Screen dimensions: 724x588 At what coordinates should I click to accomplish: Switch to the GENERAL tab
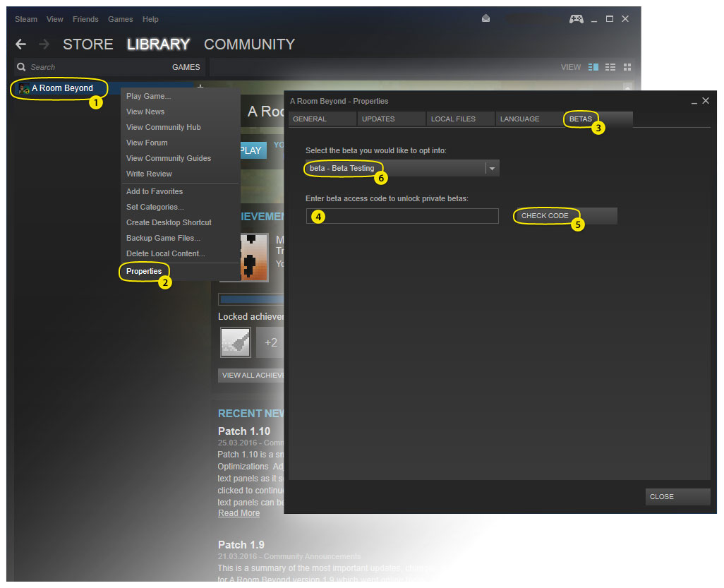coord(322,119)
